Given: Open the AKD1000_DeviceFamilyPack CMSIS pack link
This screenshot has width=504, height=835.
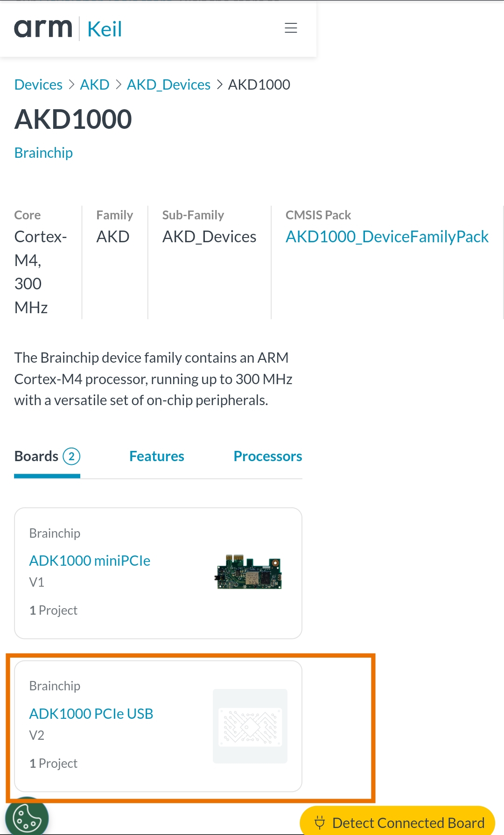Looking at the screenshot, I should pos(387,237).
